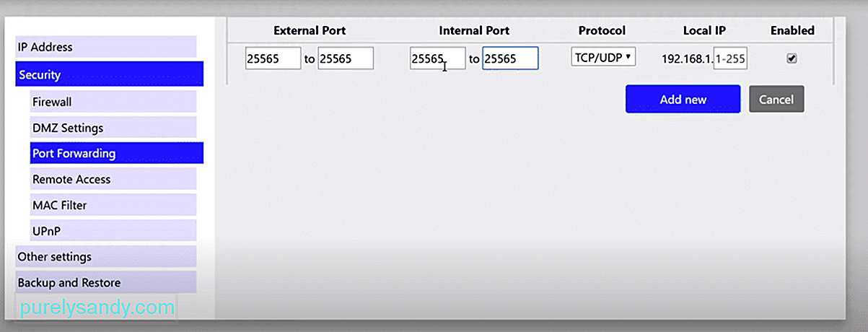This screenshot has width=868, height=332.
Task: Click the purelysandy.com watermark link
Action: (97, 307)
